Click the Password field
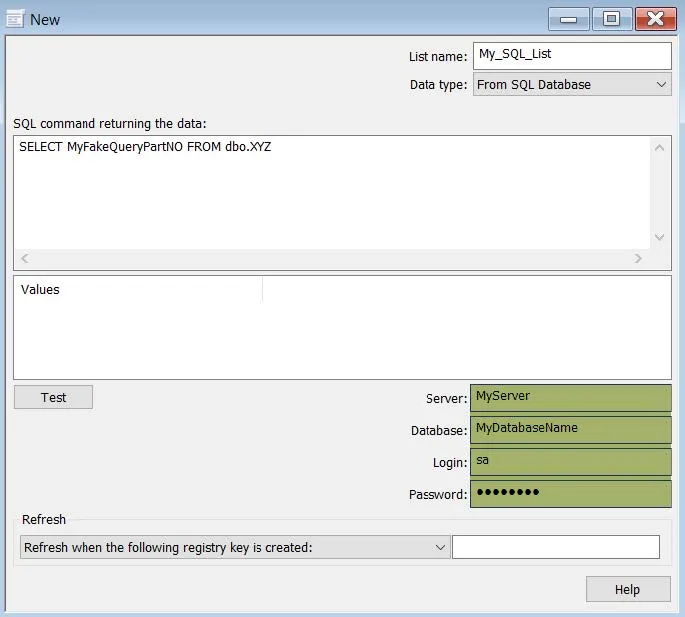This screenshot has height=617, width=685. (571, 494)
